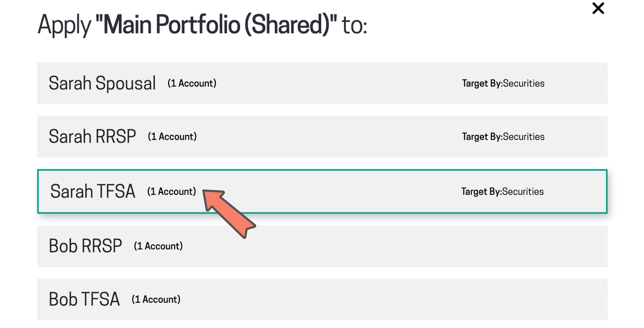Click Securities value in Sarah TFSA row
Image resolution: width=644 pixels, height=328 pixels.
click(x=523, y=191)
